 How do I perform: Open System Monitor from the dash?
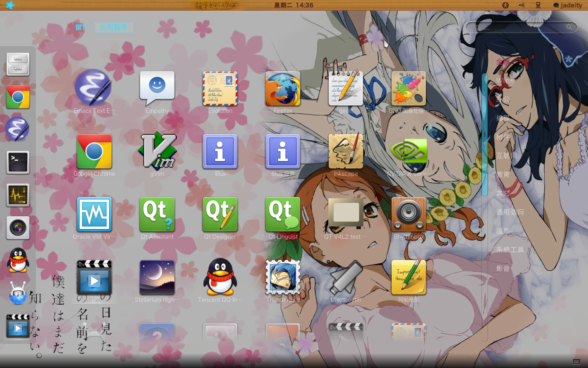[18, 195]
